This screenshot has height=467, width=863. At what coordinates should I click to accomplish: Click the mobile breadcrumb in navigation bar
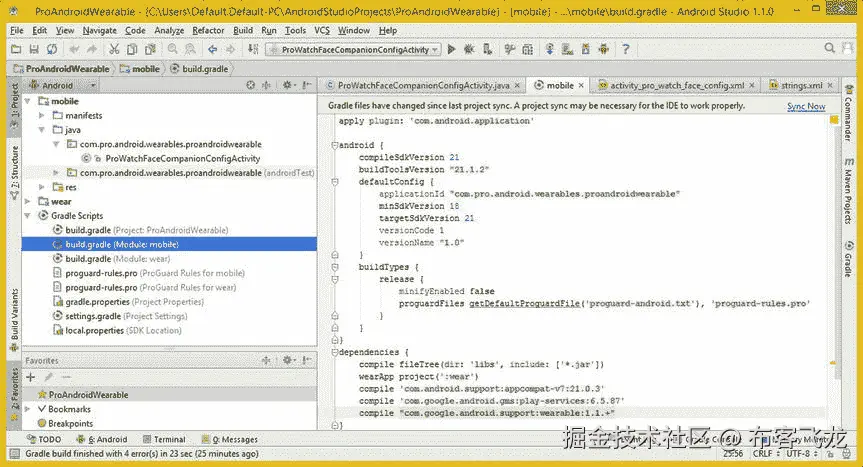pyautogui.click(x=140, y=69)
